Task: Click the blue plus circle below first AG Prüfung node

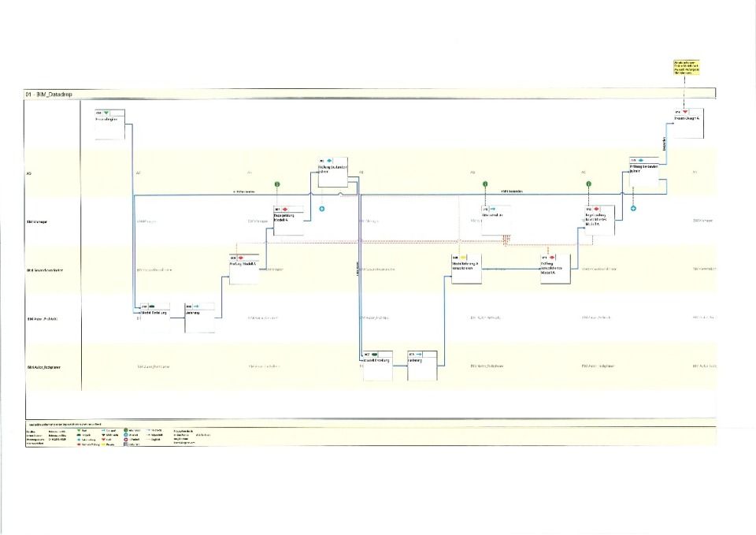Action: (322, 209)
